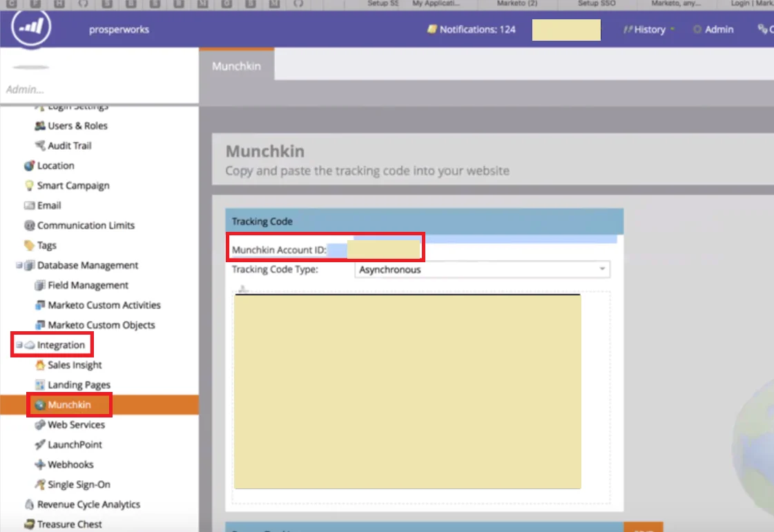Click the Treasure Chest icon
The height and width of the screenshot is (532, 774).
click(x=30, y=524)
